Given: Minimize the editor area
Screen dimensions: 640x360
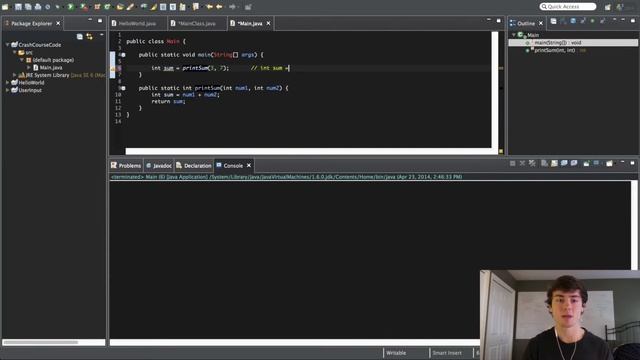Looking at the screenshot, I should [489, 20].
